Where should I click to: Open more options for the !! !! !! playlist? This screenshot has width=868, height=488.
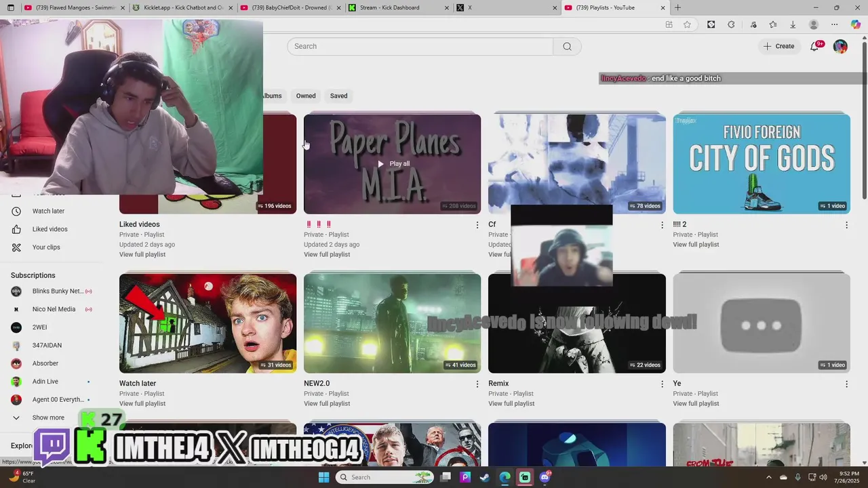pos(477,225)
